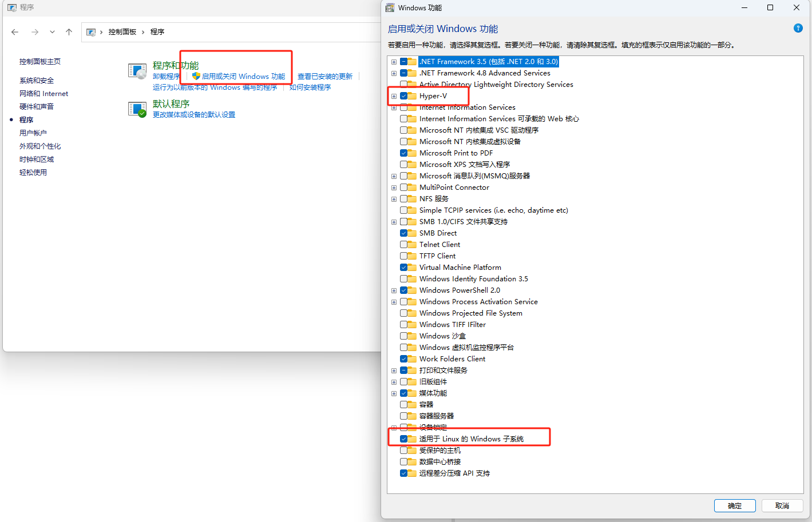This screenshot has height=522, width=812.
Task: Click the 取消 button
Action: [782, 505]
